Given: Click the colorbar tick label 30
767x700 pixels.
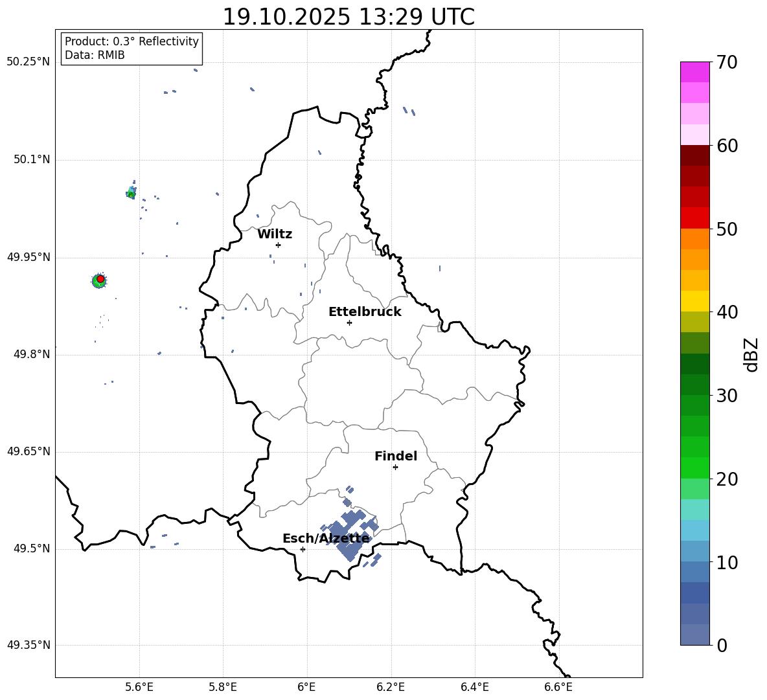Looking at the screenshot, I should tap(727, 396).
